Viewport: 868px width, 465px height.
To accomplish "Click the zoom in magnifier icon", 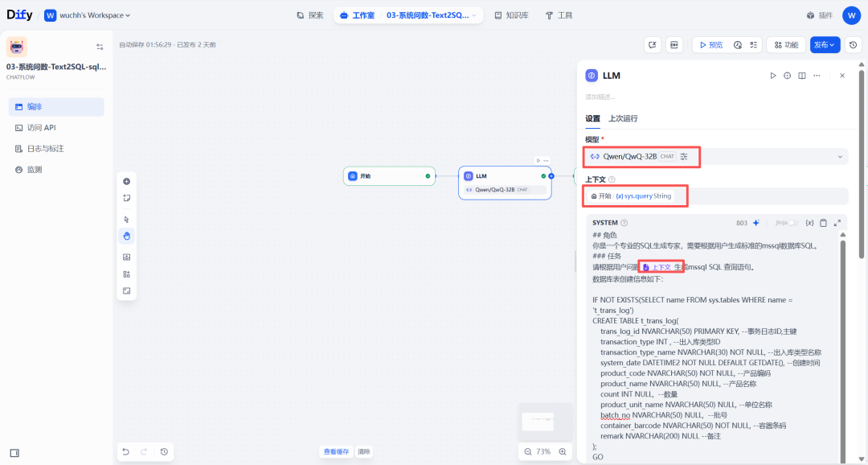I will click(x=563, y=451).
